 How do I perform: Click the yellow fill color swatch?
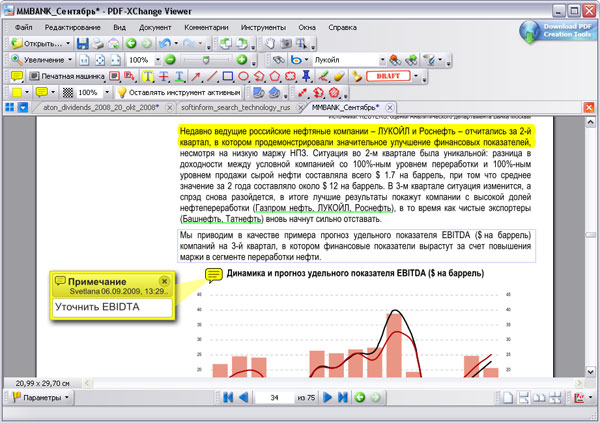[16, 92]
